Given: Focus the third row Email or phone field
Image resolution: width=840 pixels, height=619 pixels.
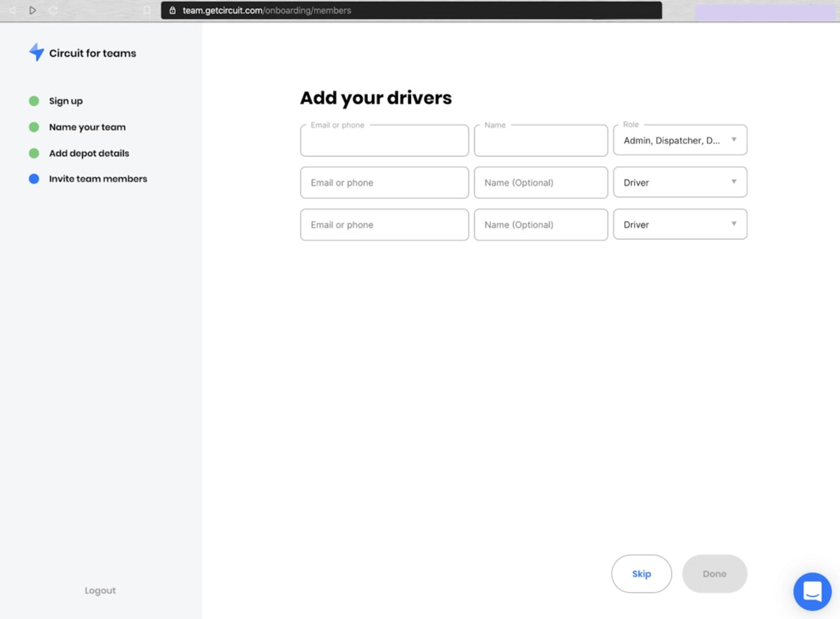Looking at the screenshot, I should 384,224.
